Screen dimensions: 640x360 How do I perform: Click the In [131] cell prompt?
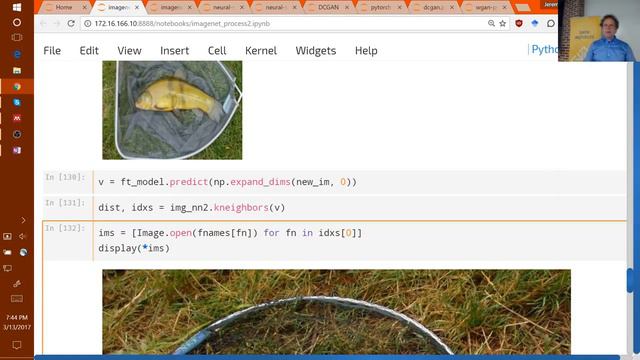(65, 203)
